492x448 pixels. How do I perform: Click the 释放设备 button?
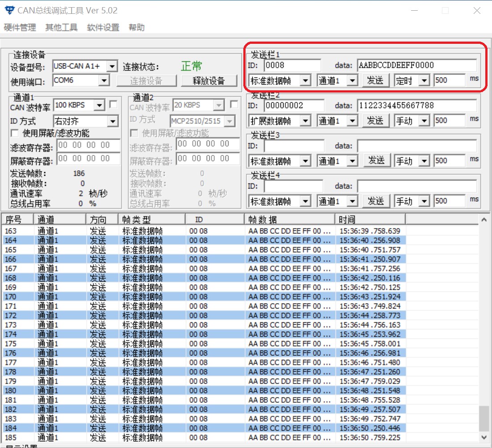pyautogui.click(x=209, y=80)
